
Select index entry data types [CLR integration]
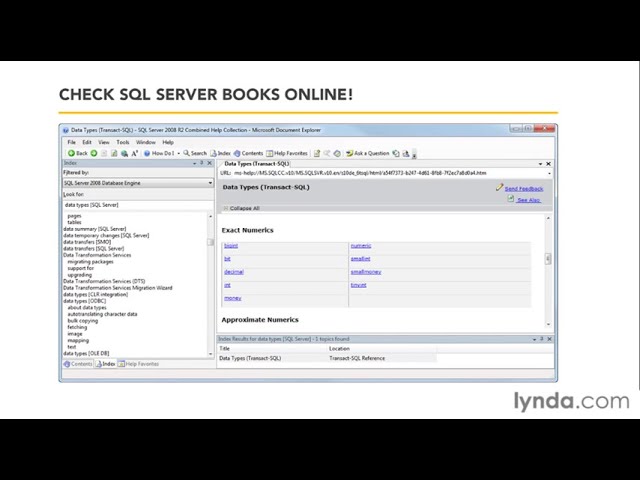coord(96,294)
